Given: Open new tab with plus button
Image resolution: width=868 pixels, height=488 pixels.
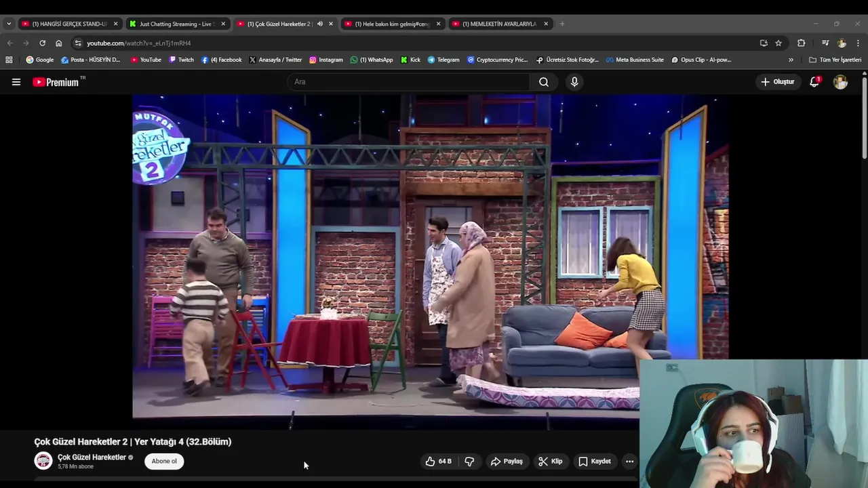Looking at the screenshot, I should pos(562,24).
